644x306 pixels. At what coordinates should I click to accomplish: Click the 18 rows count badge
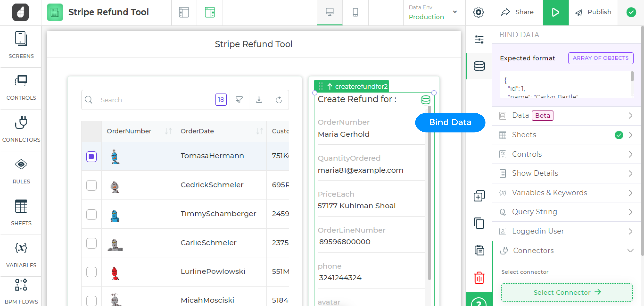tap(221, 100)
